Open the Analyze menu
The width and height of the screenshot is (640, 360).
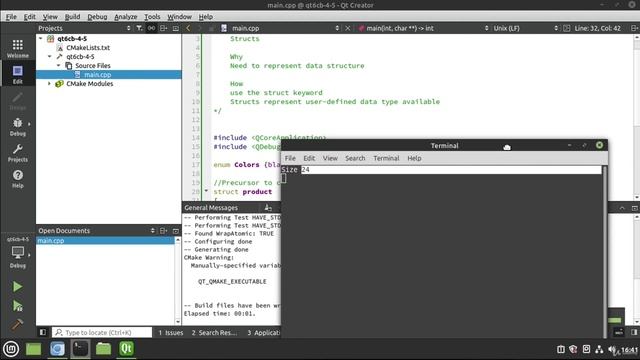(126, 17)
